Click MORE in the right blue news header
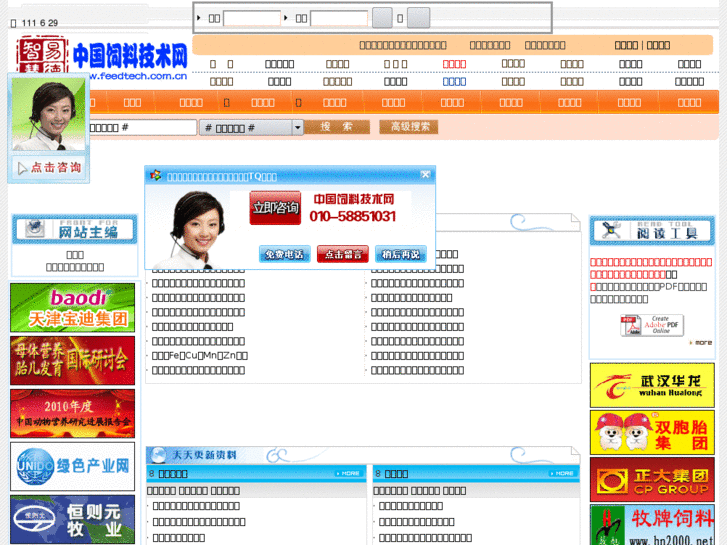Image resolution: width=727 pixels, height=545 pixels. tap(562, 474)
